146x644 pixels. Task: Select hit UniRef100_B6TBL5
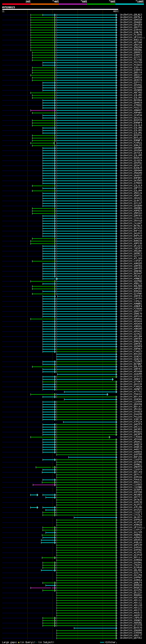coord(131,226)
